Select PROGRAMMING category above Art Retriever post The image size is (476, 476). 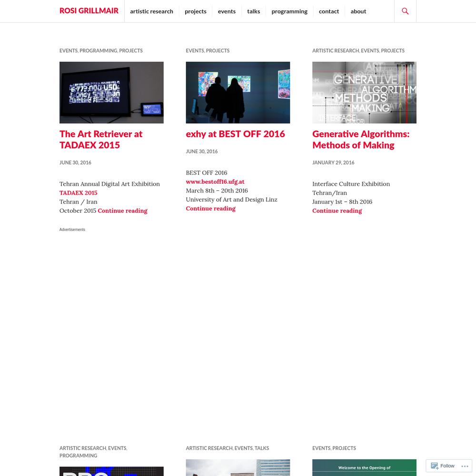98,51
